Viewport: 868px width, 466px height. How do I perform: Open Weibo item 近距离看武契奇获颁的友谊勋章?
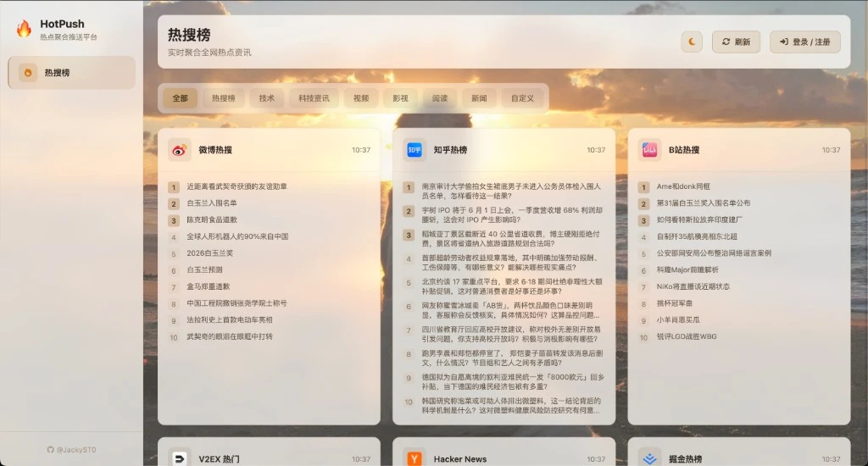pyautogui.click(x=237, y=186)
